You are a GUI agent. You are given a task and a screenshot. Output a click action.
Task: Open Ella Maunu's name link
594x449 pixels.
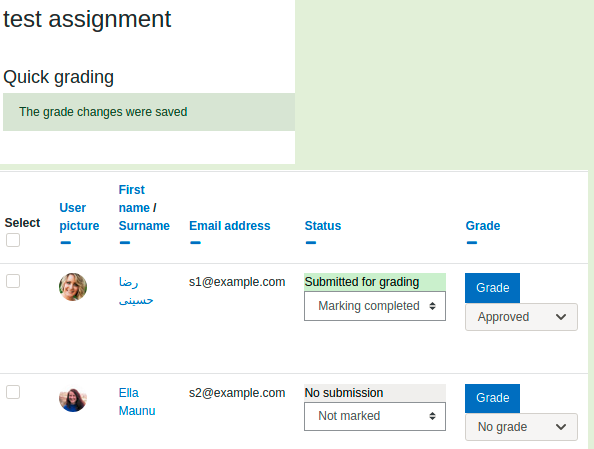[137, 402]
